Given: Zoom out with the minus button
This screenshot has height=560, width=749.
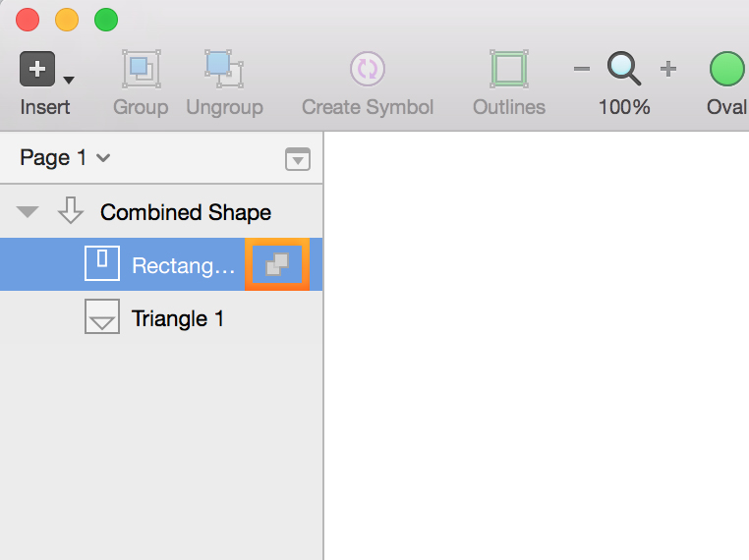Looking at the screenshot, I should (x=582, y=69).
